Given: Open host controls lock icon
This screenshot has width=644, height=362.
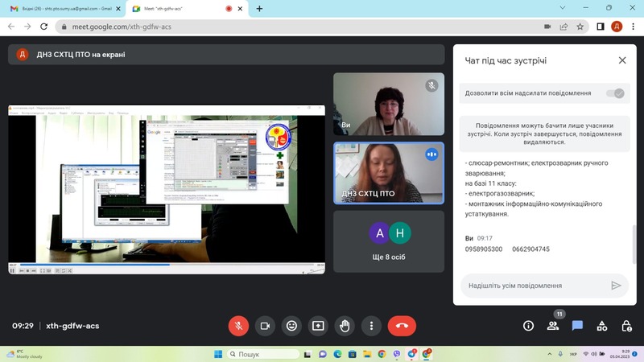Looking at the screenshot, I should (x=626, y=326).
